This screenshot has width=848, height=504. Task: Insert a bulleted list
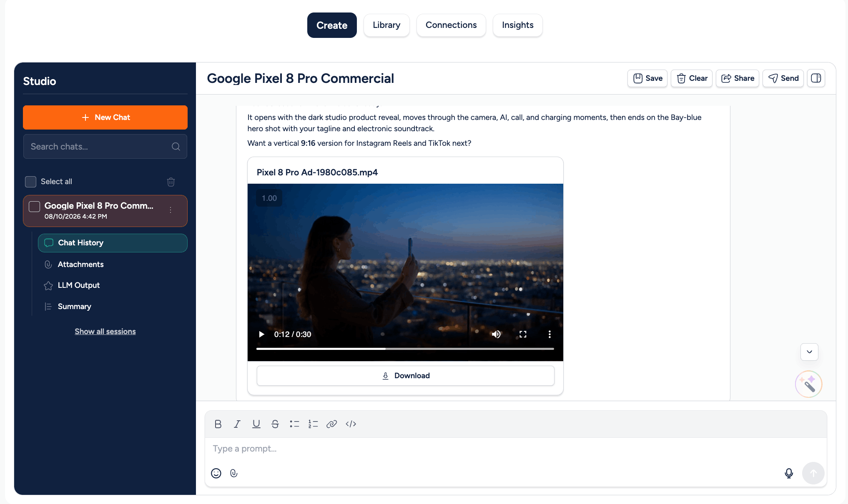pyautogui.click(x=294, y=424)
